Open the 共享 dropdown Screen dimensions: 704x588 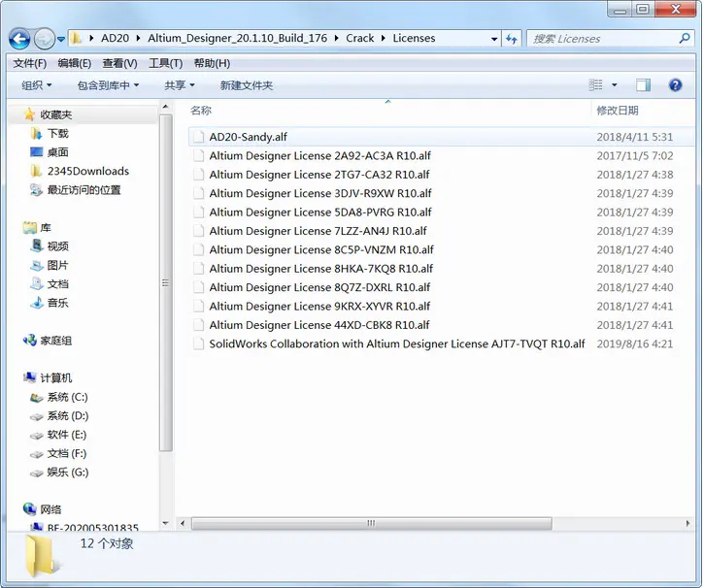tap(179, 85)
